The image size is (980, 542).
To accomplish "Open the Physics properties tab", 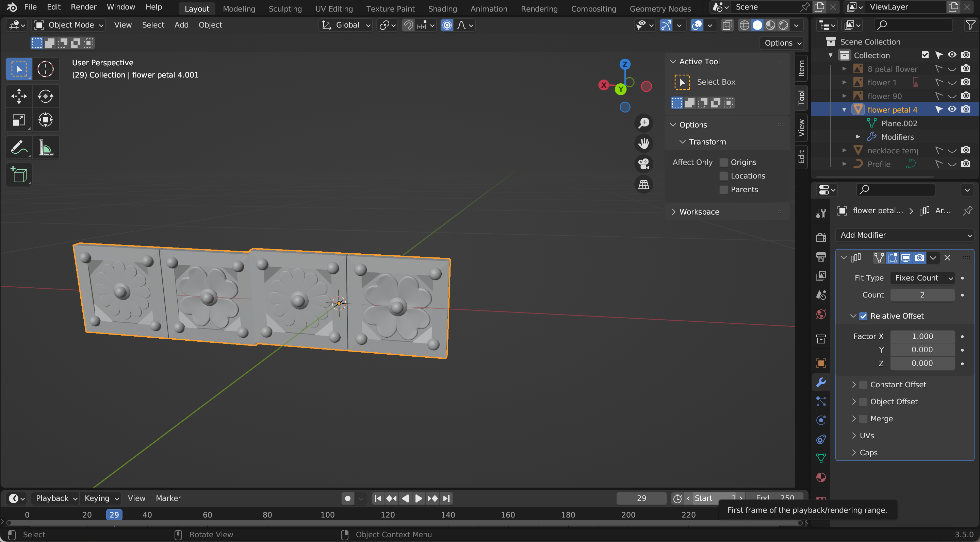I will tap(821, 420).
